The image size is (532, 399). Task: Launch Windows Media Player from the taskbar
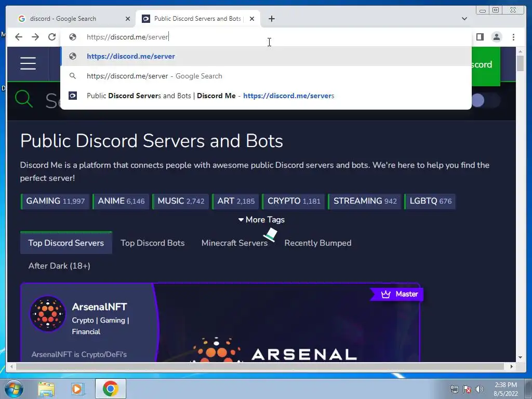tap(77, 389)
